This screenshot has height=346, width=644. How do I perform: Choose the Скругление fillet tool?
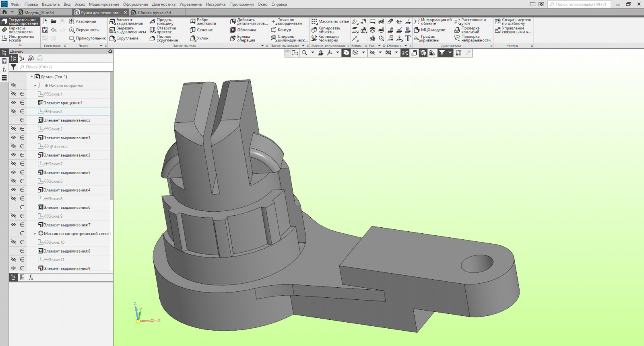tap(124, 38)
